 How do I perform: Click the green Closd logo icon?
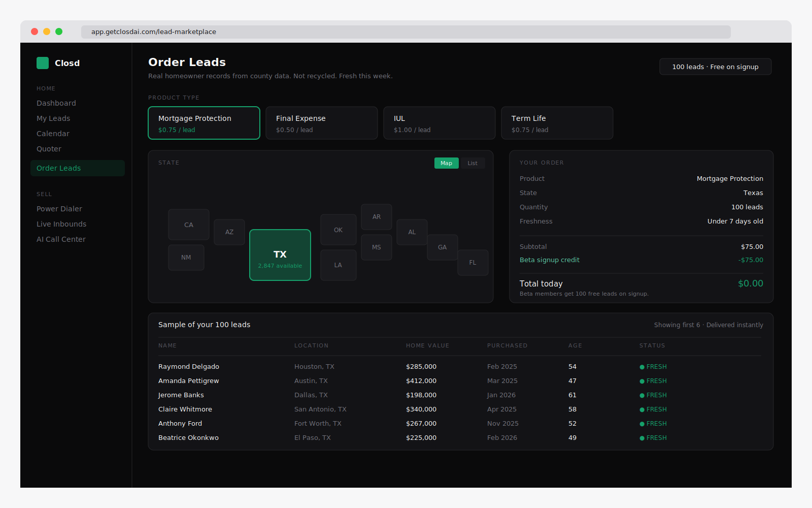[43, 63]
